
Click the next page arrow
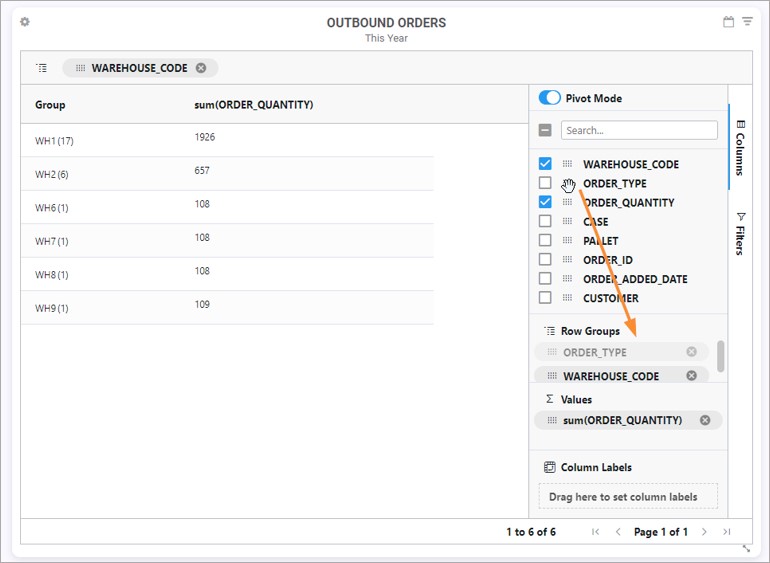click(x=704, y=532)
